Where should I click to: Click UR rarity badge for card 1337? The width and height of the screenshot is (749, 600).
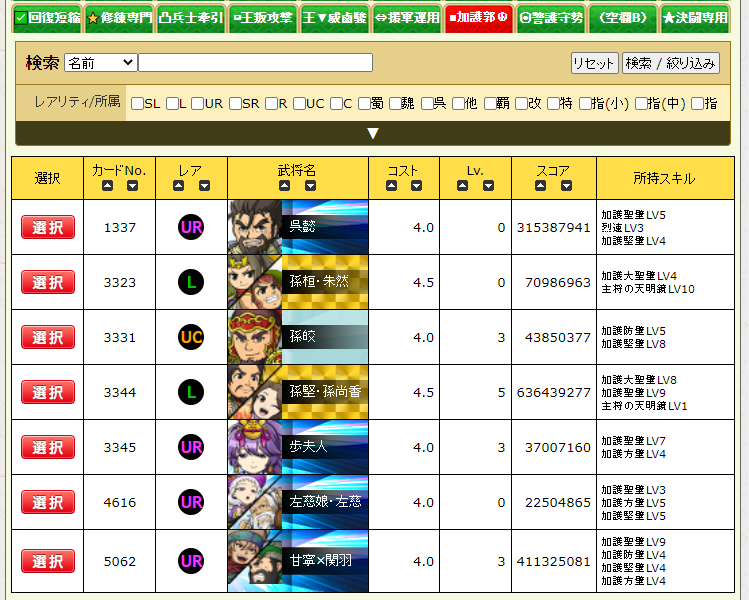(x=191, y=227)
